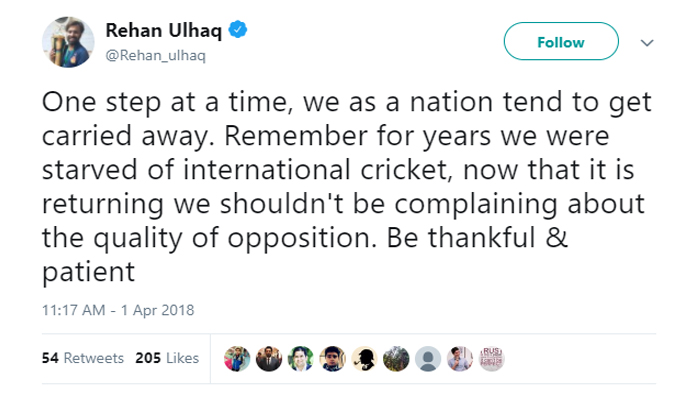Image resolution: width=700 pixels, height=400 pixels.
Task: View the 205 Likes list
Action: pyautogui.click(x=167, y=358)
